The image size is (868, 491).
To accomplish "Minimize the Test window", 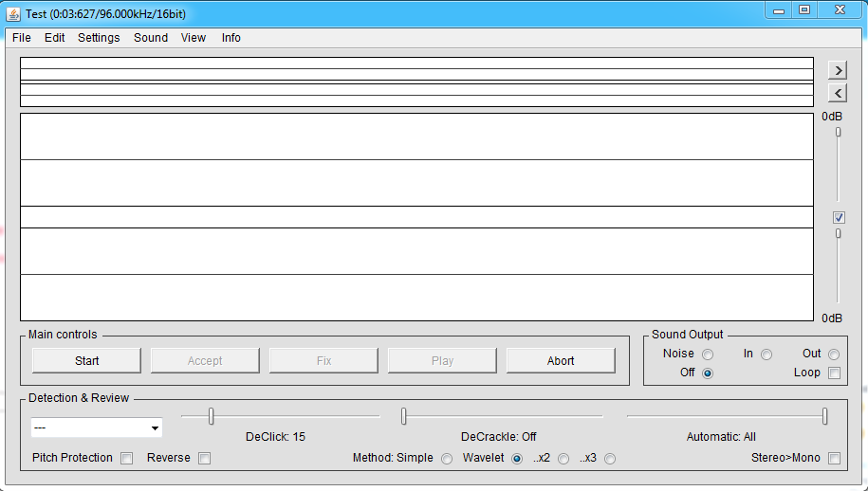I will (x=779, y=10).
